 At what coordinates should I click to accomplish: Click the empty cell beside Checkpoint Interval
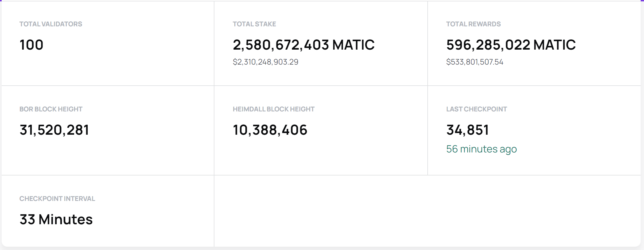click(x=427, y=211)
